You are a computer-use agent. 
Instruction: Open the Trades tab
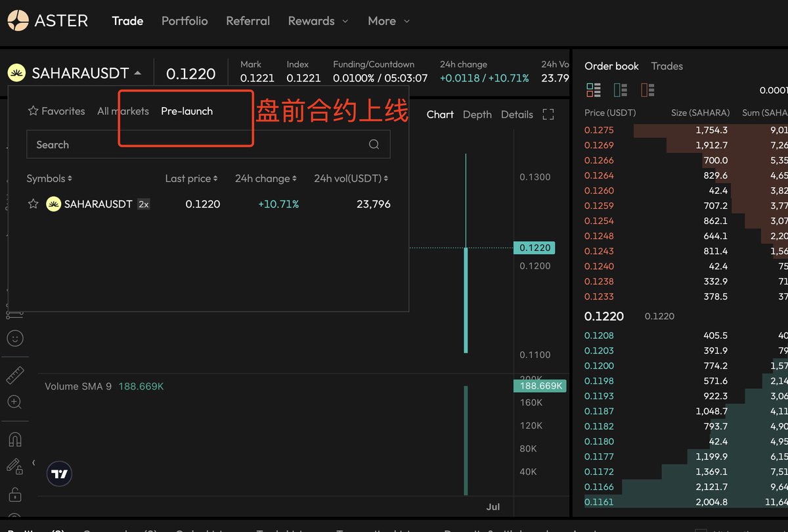tap(667, 66)
